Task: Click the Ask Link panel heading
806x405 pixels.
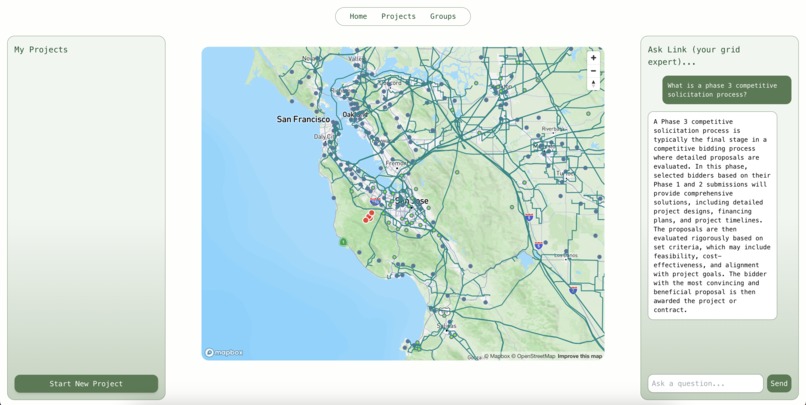Action: pyautogui.click(x=693, y=56)
